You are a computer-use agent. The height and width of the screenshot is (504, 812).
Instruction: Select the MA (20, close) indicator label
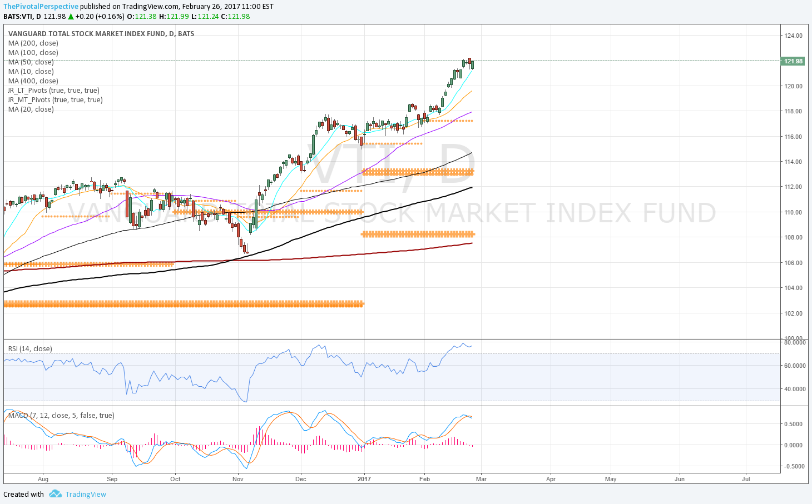[31, 109]
